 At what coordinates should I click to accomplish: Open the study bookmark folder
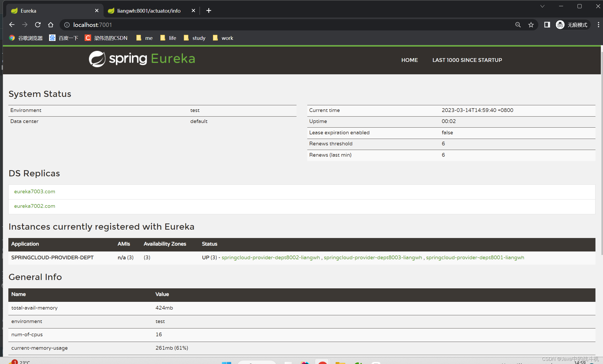[x=194, y=38]
